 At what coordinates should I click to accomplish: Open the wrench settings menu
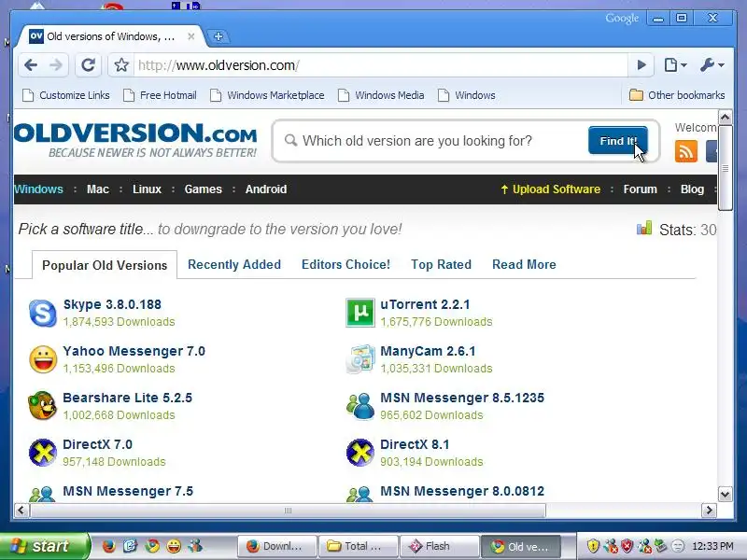click(x=712, y=65)
